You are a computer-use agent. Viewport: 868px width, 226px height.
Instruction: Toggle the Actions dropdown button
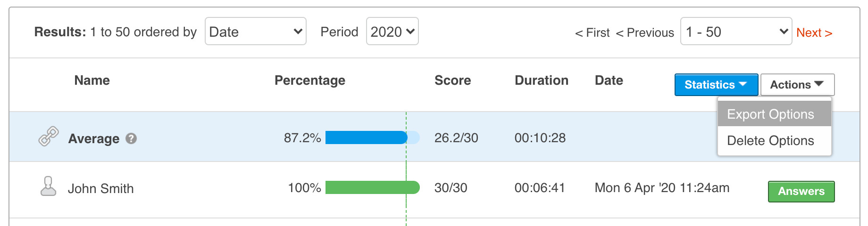coord(797,85)
